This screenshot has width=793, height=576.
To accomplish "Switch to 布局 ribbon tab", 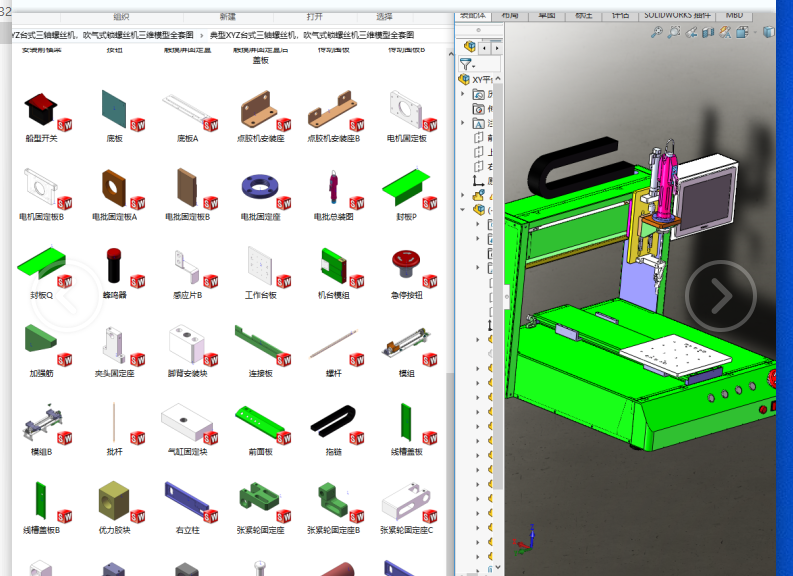I will (x=509, y=15).
